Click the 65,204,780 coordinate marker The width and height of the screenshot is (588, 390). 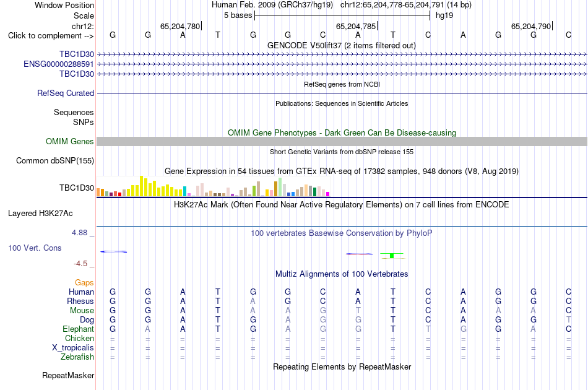(180, 26)
